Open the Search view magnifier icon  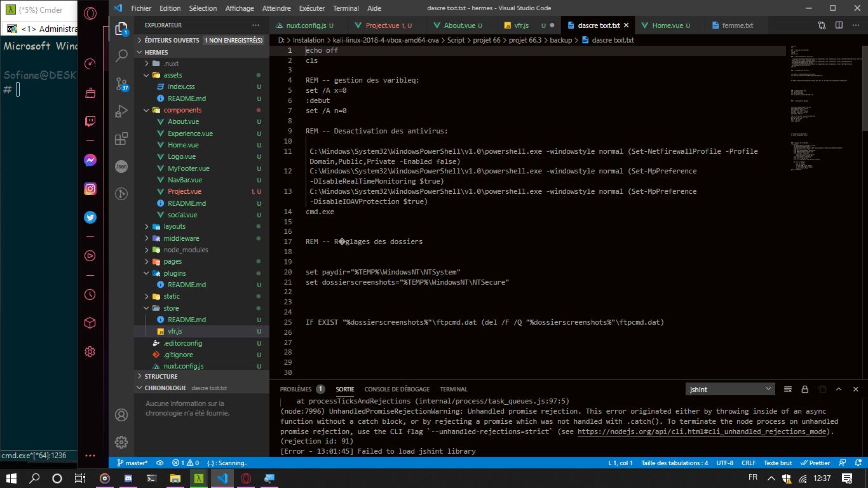[121, 56]
